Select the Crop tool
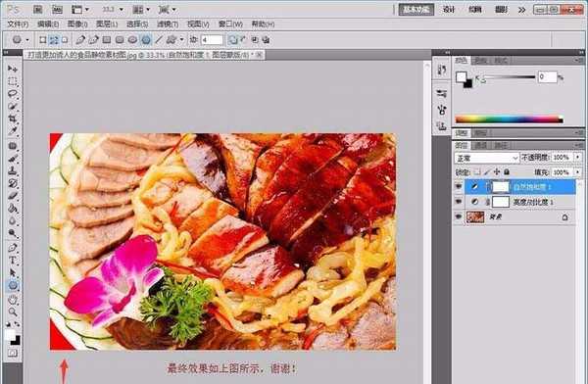 (13, 119)
